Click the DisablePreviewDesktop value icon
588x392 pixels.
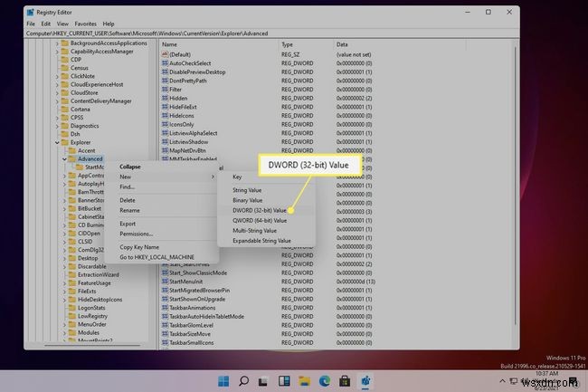165,72
